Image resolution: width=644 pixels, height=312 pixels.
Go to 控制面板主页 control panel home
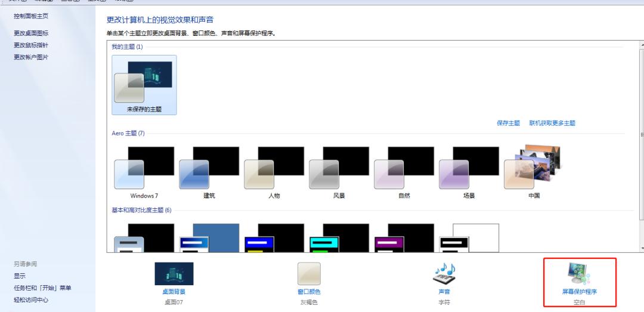[x=31, y=16]
